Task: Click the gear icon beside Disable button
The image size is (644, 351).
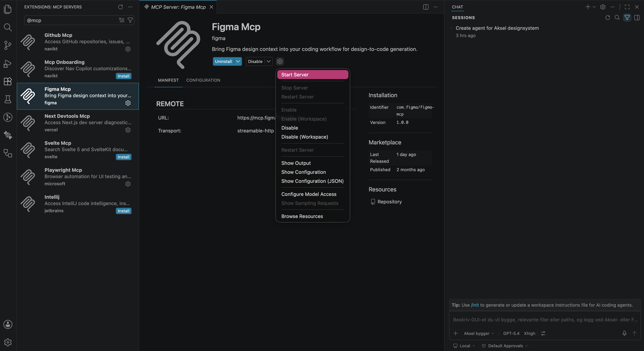Action: coord(280,61)
